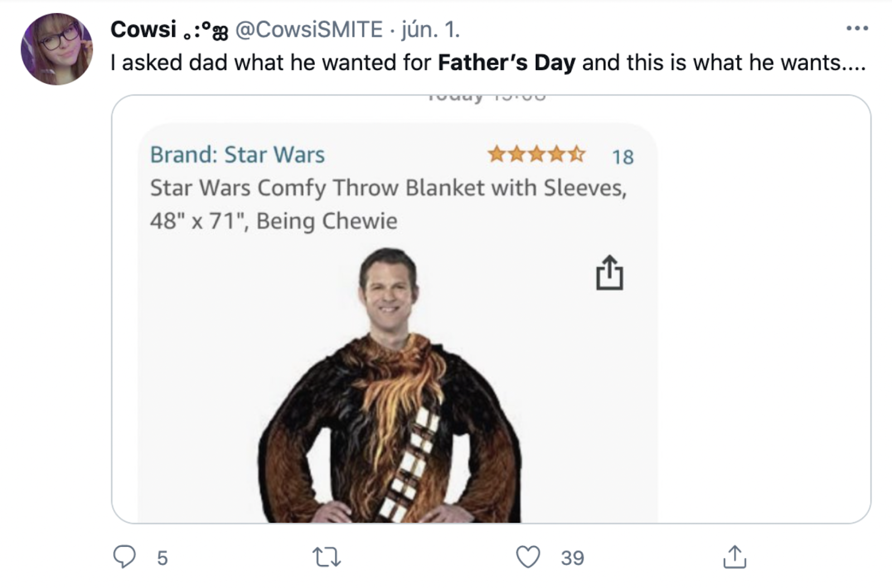
Task: Retweet using the retweet arrows icon
Action: [x=327, y=557]
